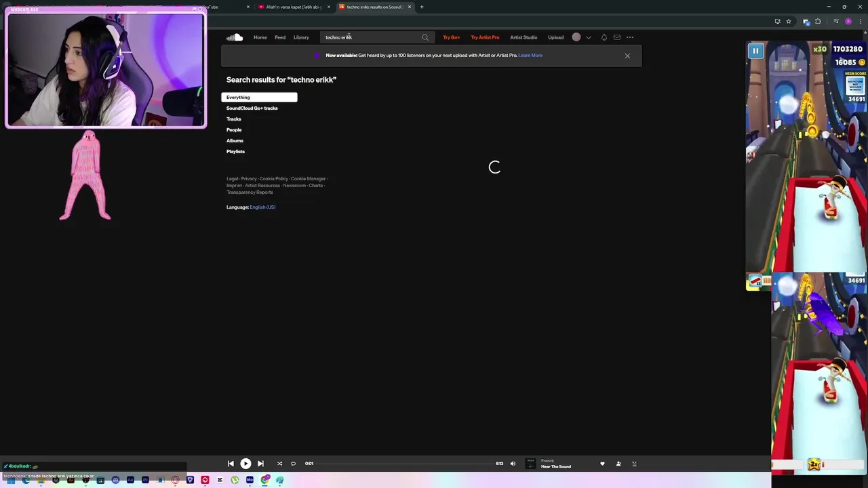Skip to next track
This screenshot has width=868, height=488.
tap(260, 464)
